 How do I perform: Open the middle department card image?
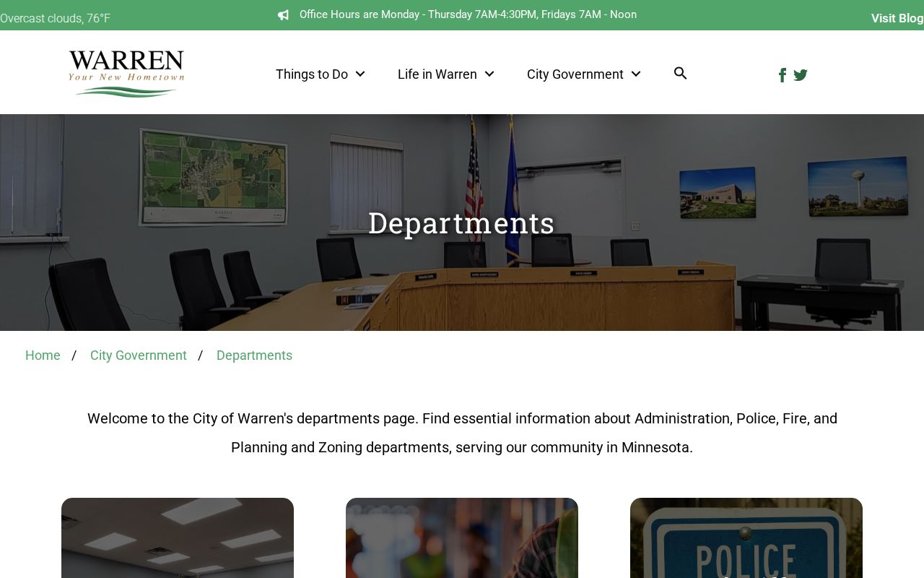point(462,538)
